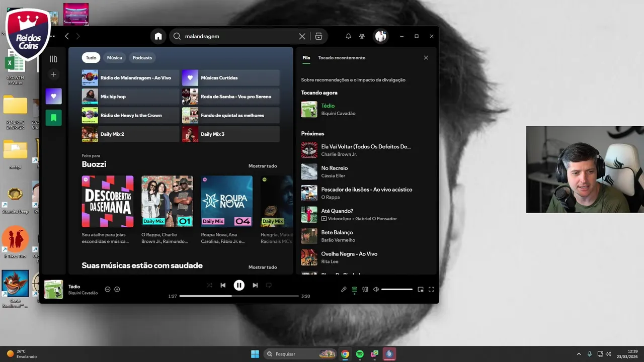Open Mix hip hop shortcut
Image resolution: width=644 pixels, height=362 pixels.
pyautogui.click(x=130, y=97)
